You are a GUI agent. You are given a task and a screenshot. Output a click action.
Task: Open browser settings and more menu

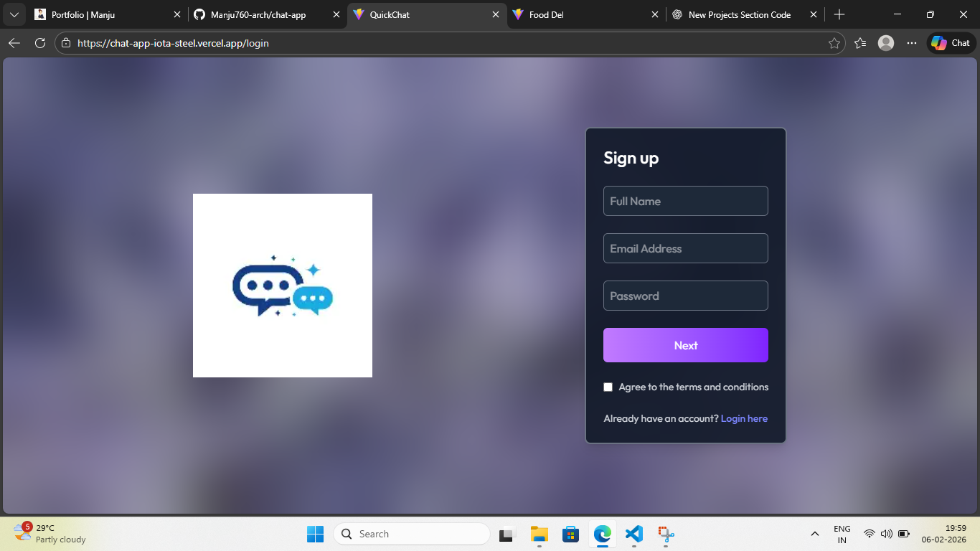click(x=912, y=43)
